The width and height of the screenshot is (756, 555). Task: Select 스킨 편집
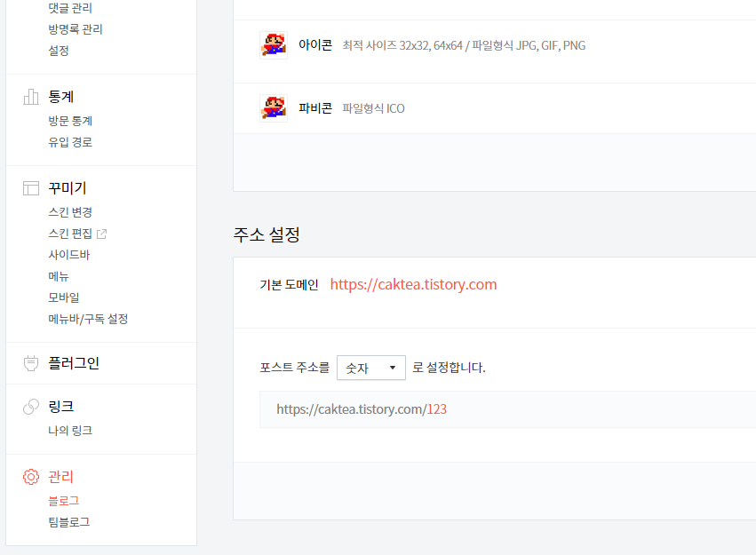pyautogui.click(x=70, y=234)
